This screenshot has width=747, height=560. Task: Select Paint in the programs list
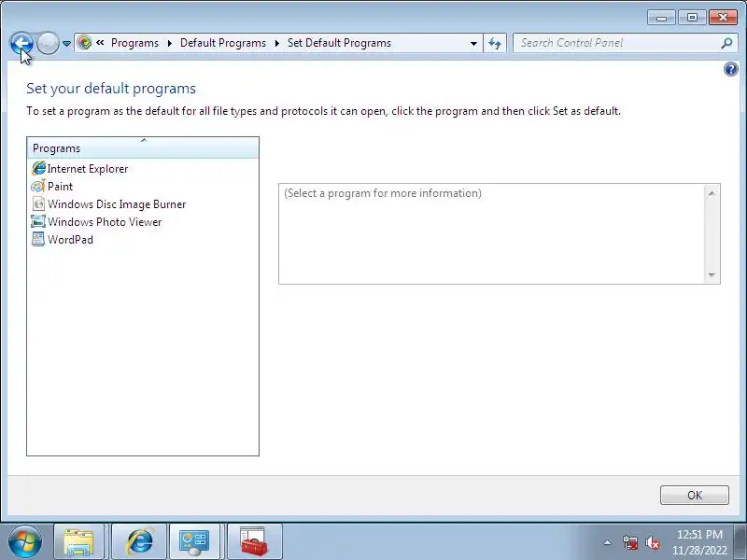(60, 186)
